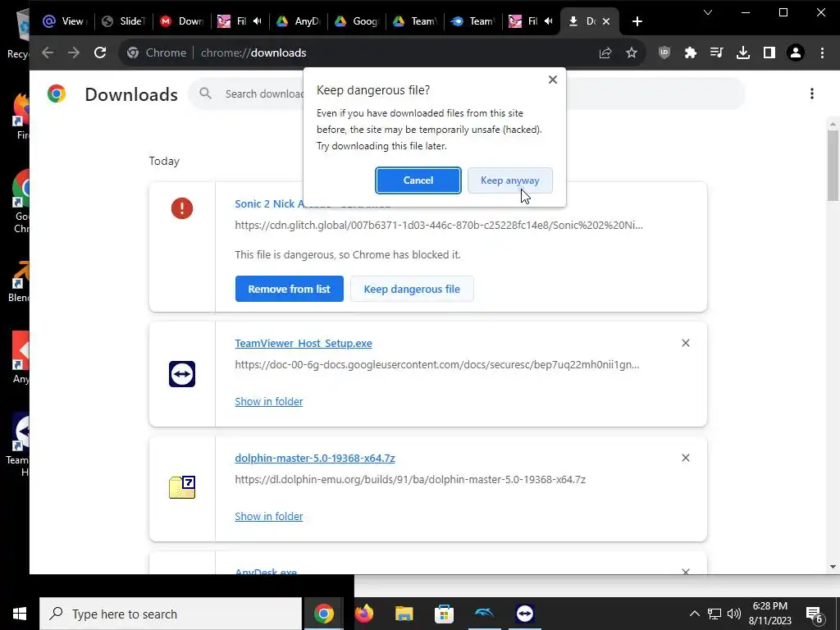Show hidden system tray icons

pyautogui.click(x=694, y=614)
